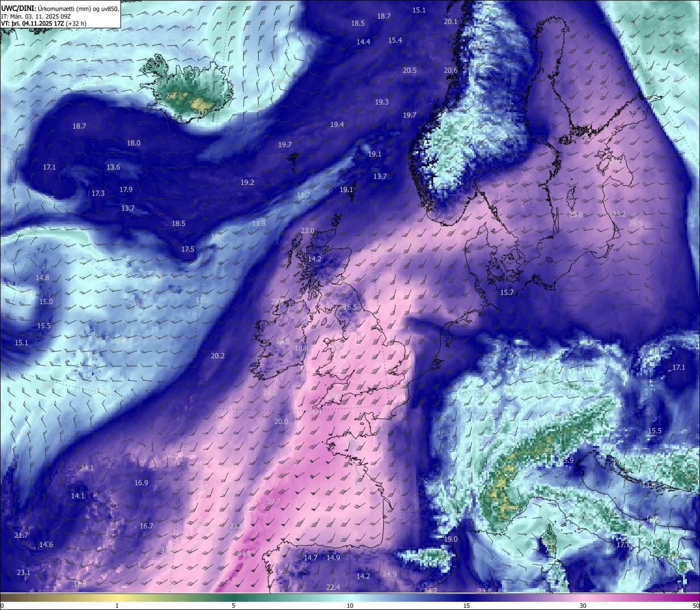Click the 26.5 value label
Screen dimensions: 700x610
635,224
